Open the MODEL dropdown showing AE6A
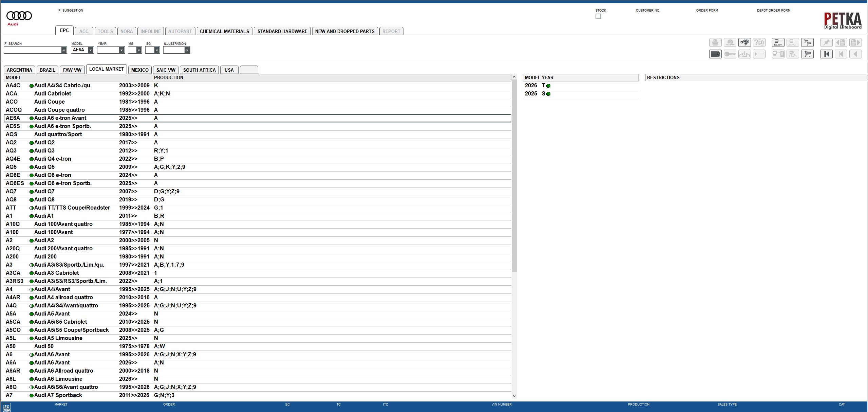Viewport: 868px width, 412px height. click(x=91, y=50)
